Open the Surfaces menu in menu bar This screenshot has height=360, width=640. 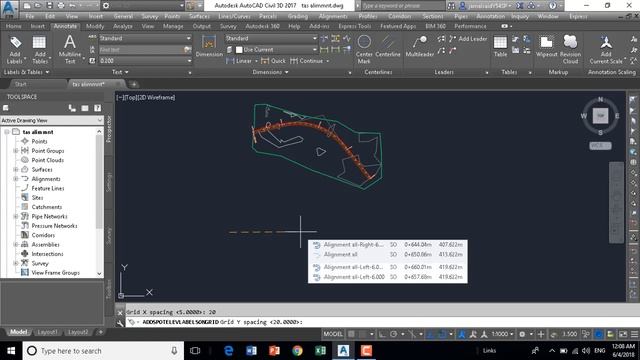[199, 16]
